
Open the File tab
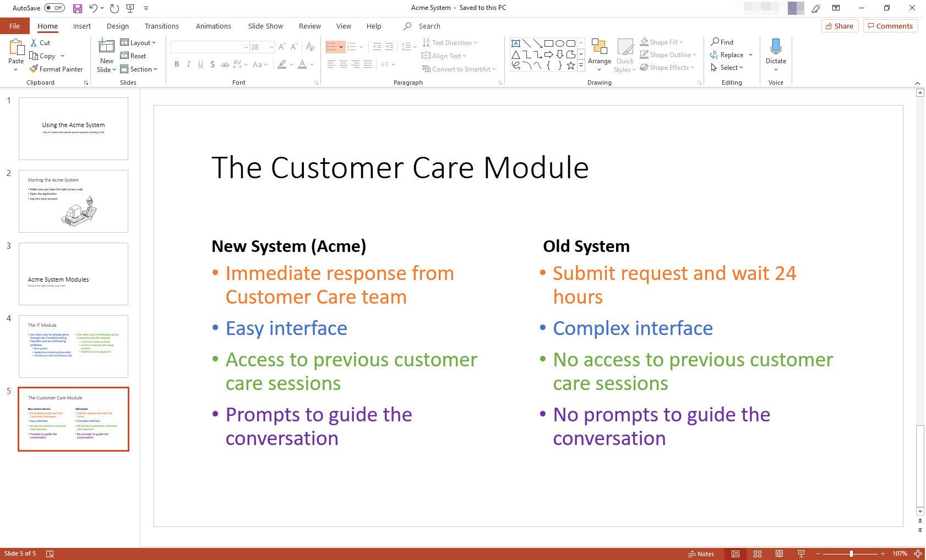coord(14,26)
